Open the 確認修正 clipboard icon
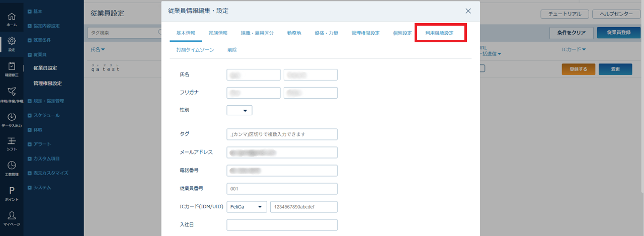Image resolution: width=644 pixels, height=236 pixels. pos(11,68)
